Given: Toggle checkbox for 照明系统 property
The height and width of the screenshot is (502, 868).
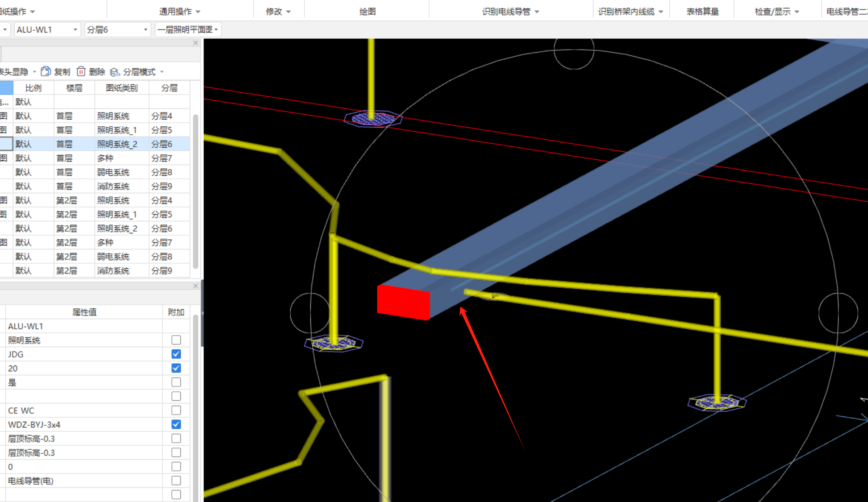Looking at the screenshot, I should pos(176,340).
